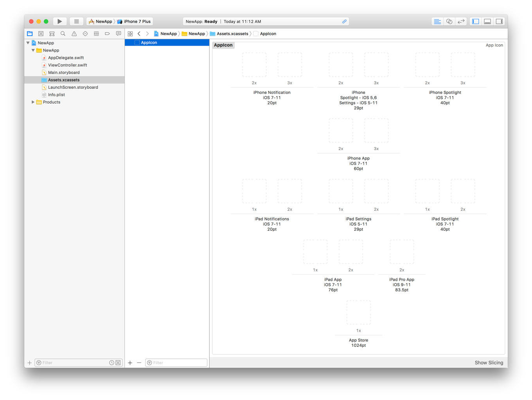Screen dimensions: 532x400
Task: Open the Report navigator speech bubble icon
Action: (119, 34)
